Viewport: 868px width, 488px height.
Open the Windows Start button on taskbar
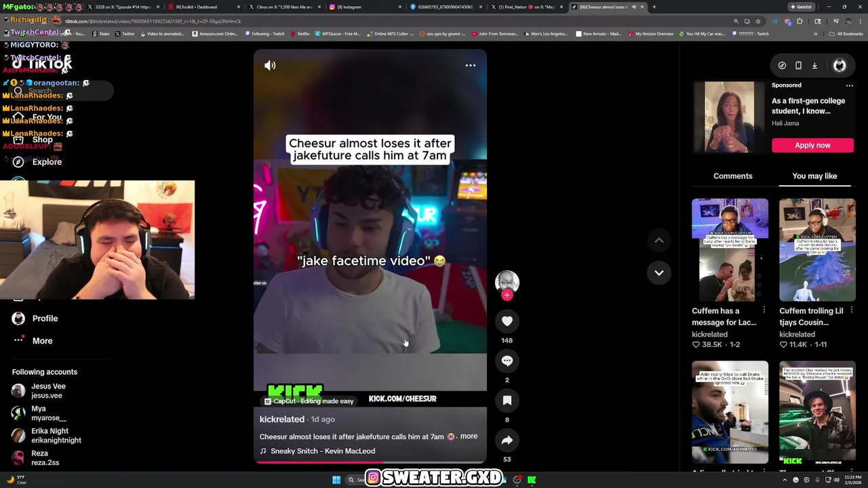tap(336, 480)
